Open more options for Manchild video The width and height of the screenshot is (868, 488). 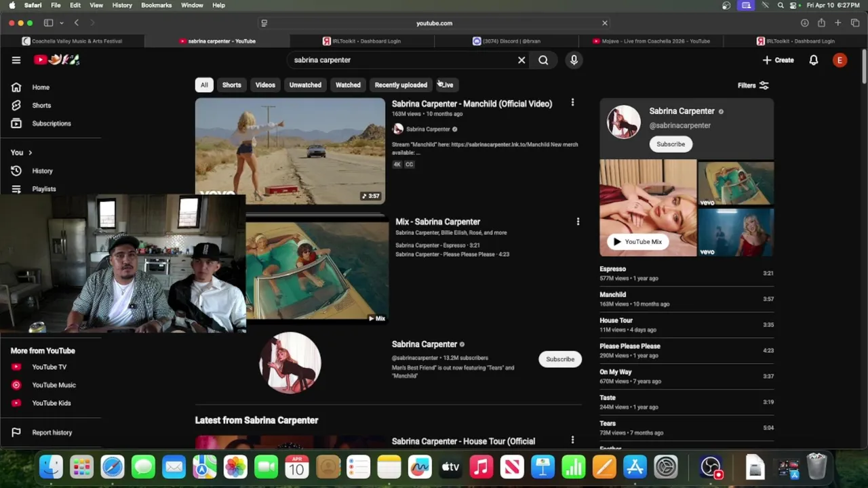click(x=572, y=102)
